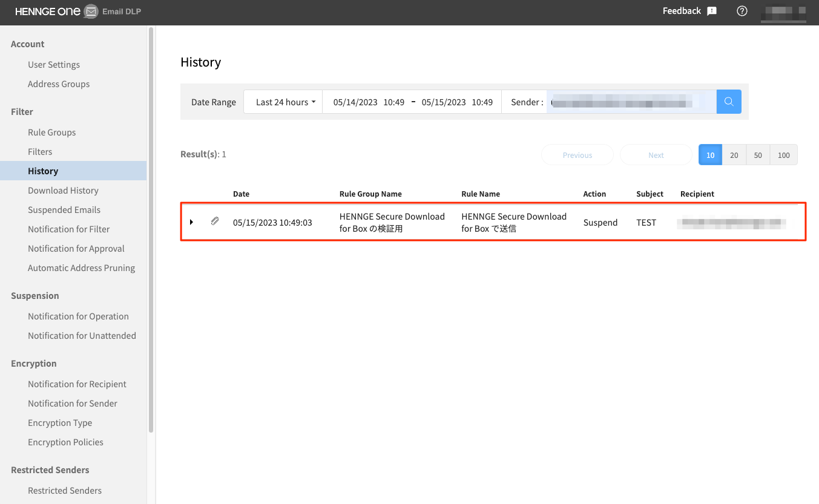Click the Feedback link
819x504 pixels.
[682, 11]
